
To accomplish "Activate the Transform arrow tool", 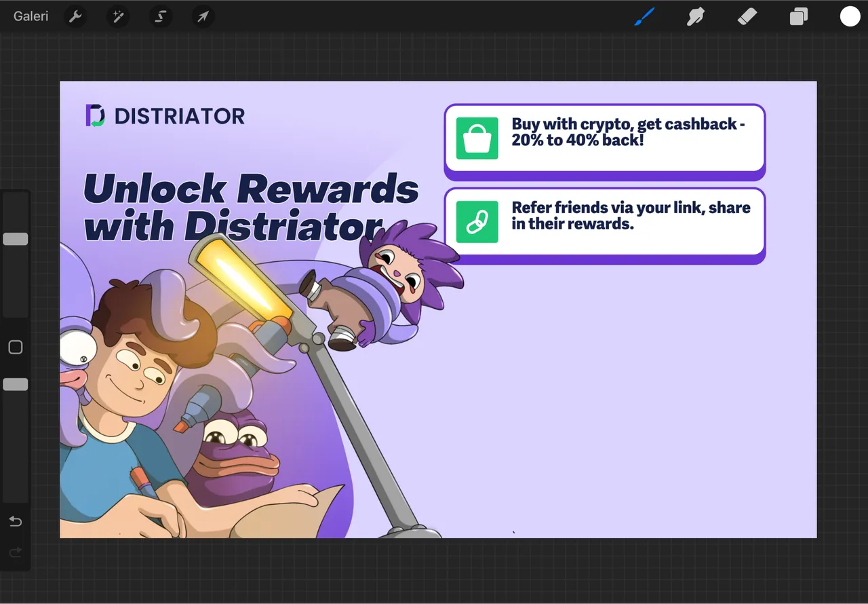I will [203, 16].
